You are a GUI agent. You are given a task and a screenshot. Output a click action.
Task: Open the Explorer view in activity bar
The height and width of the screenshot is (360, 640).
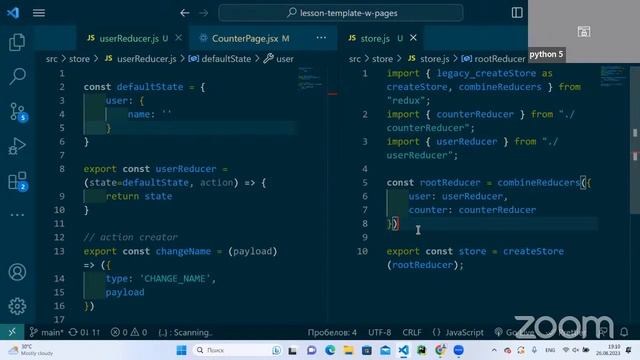(x=17, y=42)
